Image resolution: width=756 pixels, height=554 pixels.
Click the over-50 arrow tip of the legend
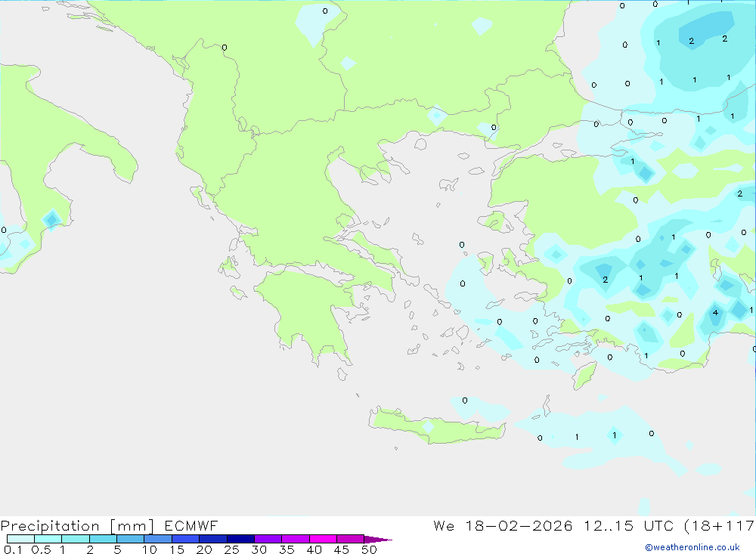point(378,539)
